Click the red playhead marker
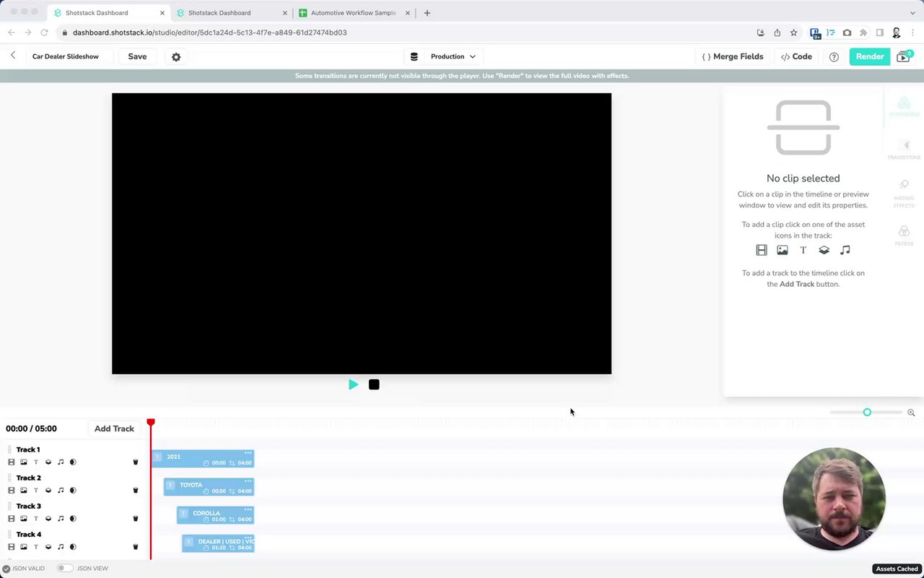 (x=151, y=422)
